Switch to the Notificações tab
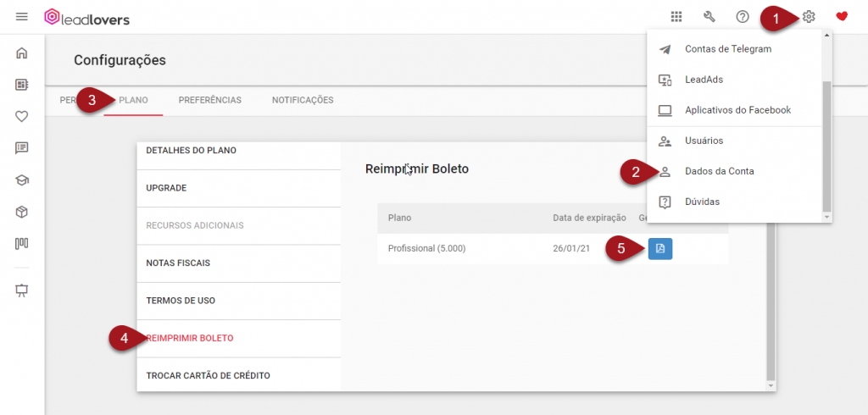 [x=303, y=100]
